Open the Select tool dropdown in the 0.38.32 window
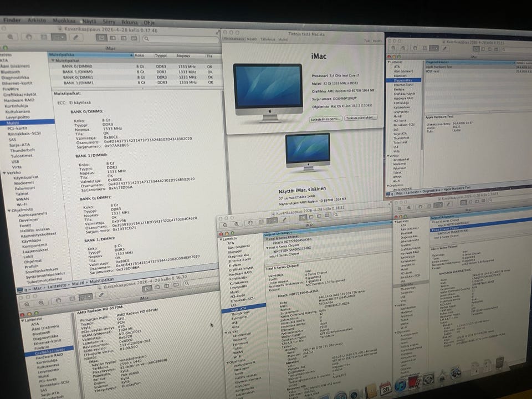 tap(272, 221)
